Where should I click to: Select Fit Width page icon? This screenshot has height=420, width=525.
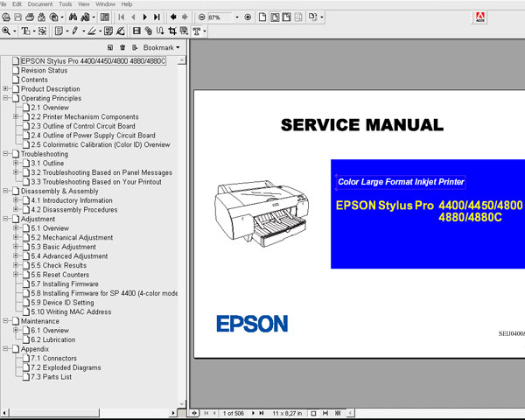[287, 17]
